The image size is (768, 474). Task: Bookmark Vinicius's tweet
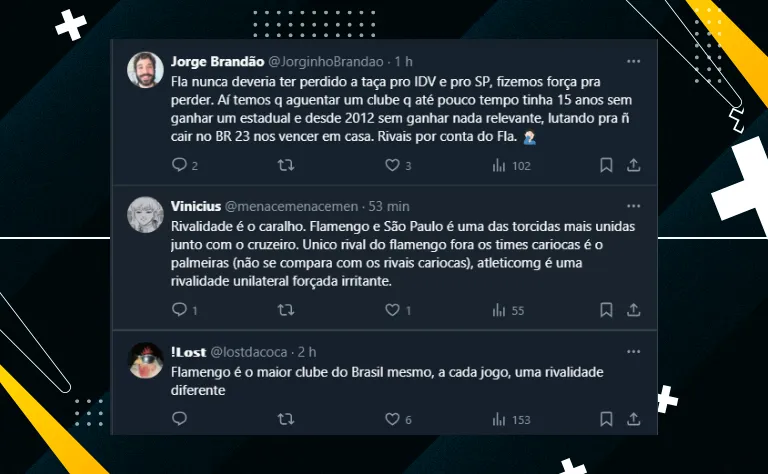click(606, 310)
